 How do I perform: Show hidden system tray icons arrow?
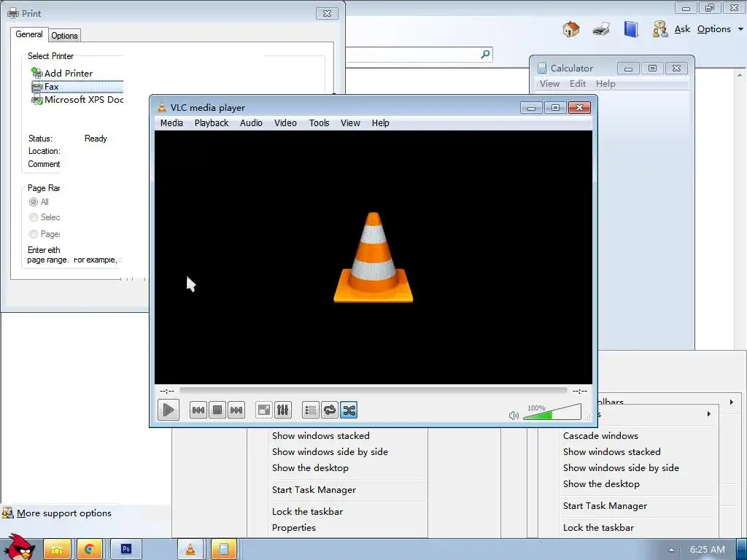[x=671, y=550]
